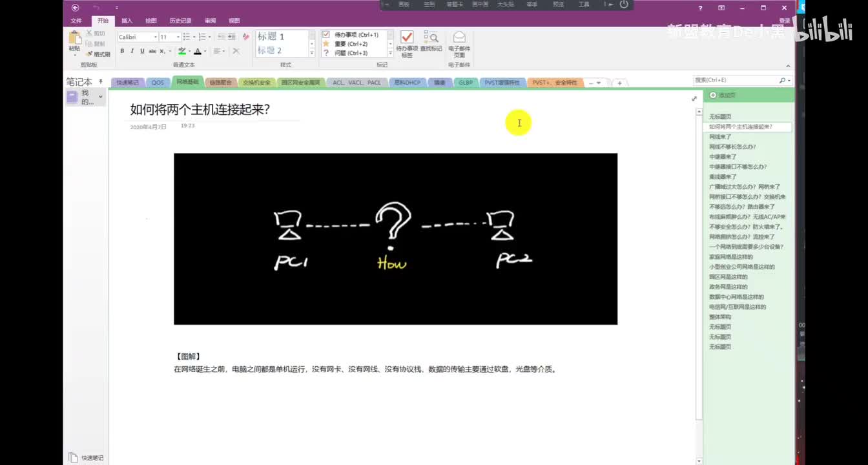Activate the Format Painter (格式刷)
Image resolution: width=868 pixels, height=465 pixels.
[98, 54]
